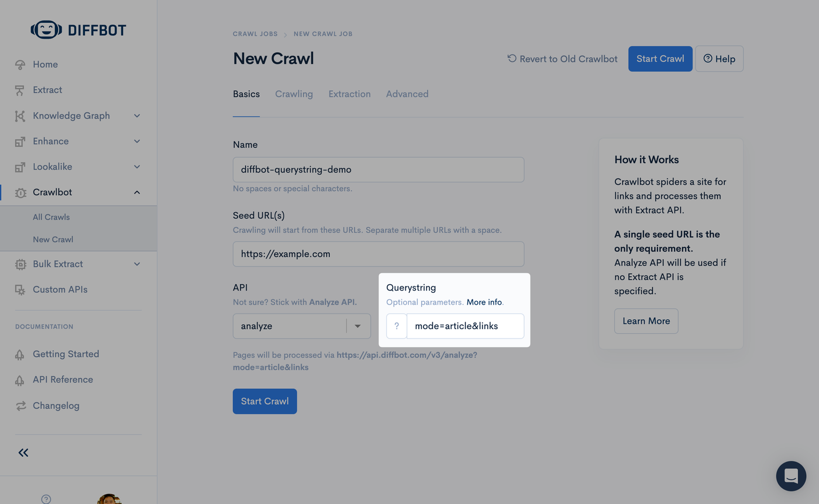Click Revert to Old Crawlbot
The height and width of the screenshot is (504, 819).
(x=562, y=58)
